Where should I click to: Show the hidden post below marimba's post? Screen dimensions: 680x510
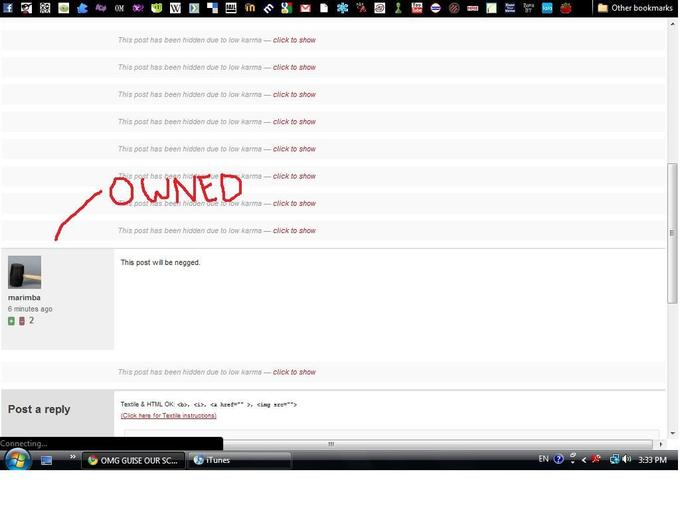pos(294,372)
